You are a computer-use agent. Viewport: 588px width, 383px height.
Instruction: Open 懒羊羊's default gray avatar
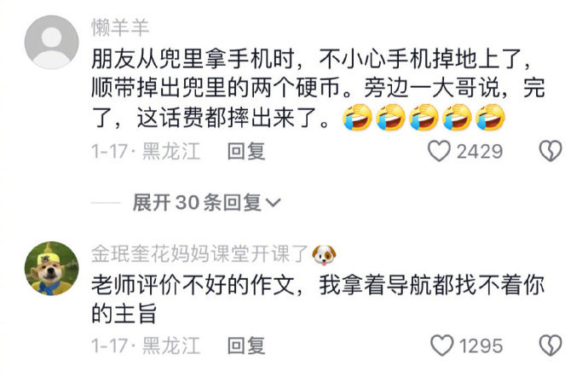coord(52,43)
